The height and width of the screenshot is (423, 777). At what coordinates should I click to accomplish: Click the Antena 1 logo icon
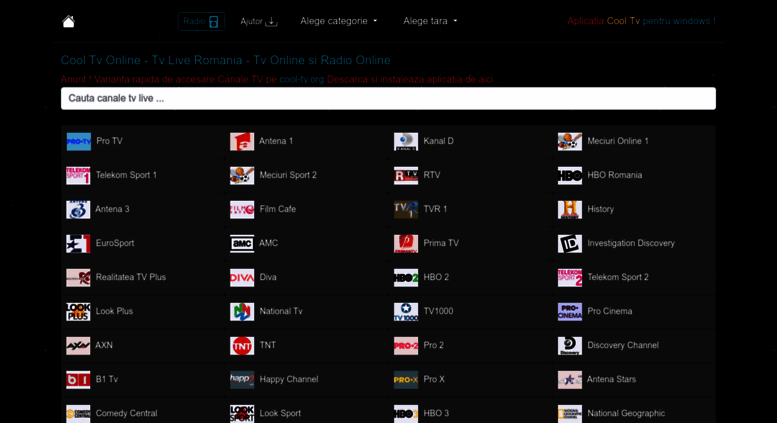(242, 141)
